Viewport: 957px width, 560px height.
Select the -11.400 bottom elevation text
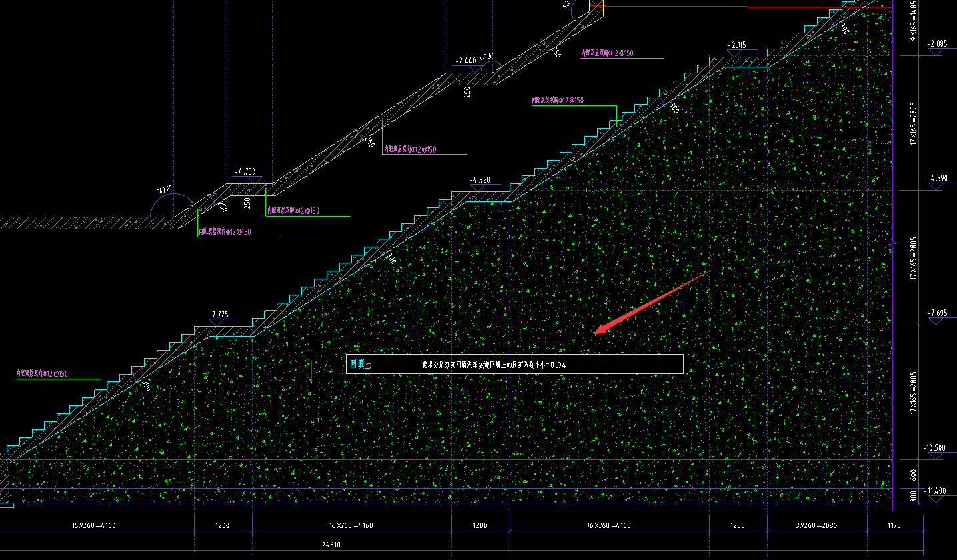936,491
